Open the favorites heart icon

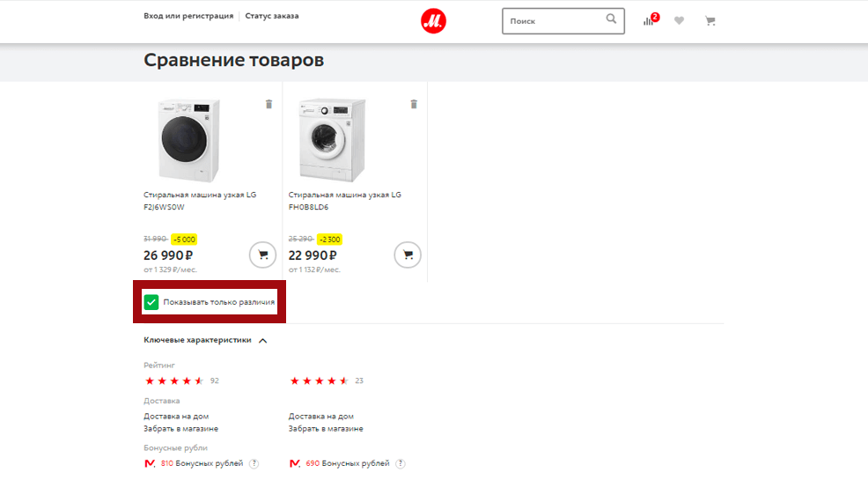tap(679, 21)
